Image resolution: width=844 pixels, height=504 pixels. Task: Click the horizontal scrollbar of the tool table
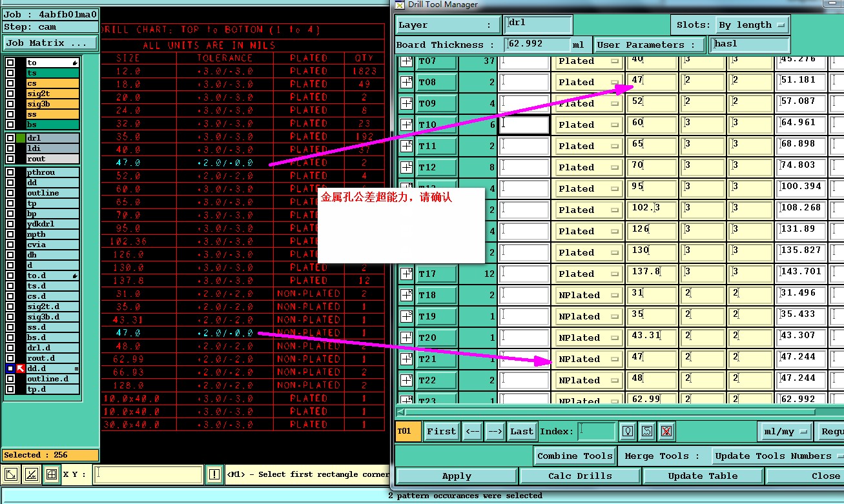point(610,412)
